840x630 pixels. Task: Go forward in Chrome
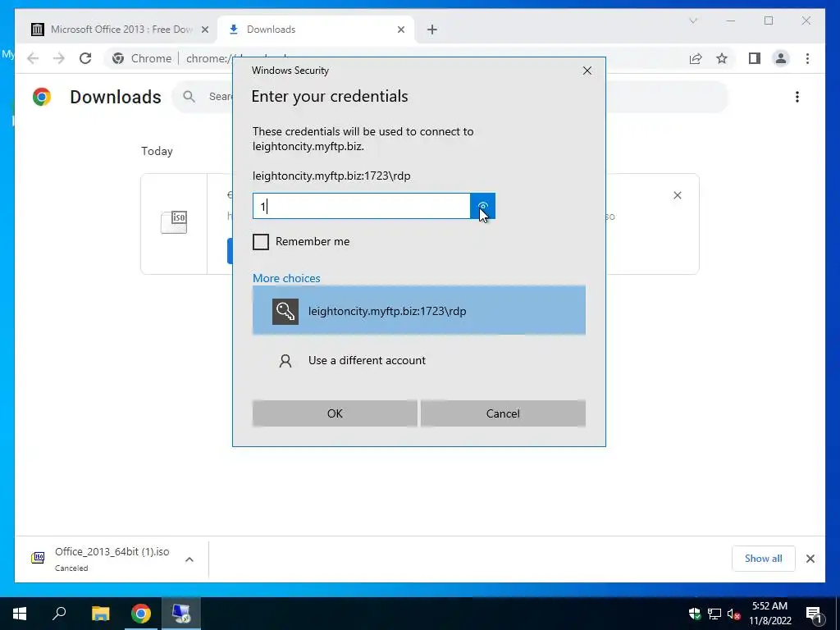(59, 58)
